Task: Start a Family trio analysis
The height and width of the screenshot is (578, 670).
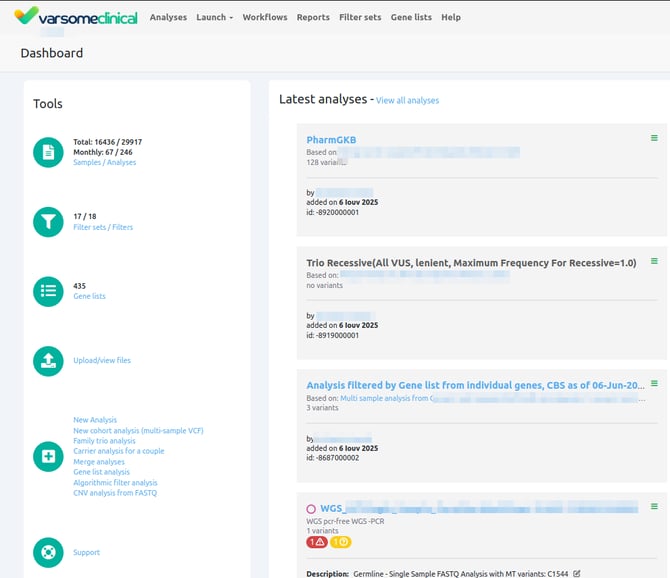Action: (104, 441)
